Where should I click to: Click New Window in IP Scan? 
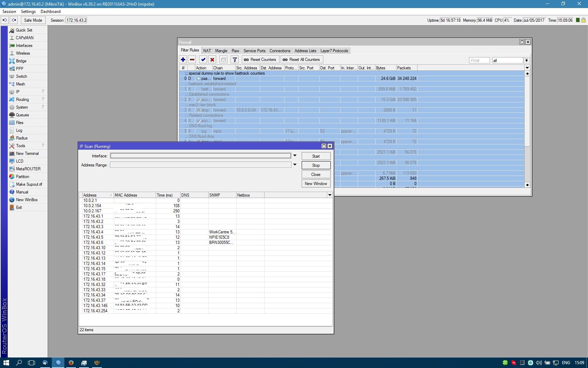click(316, 184)
